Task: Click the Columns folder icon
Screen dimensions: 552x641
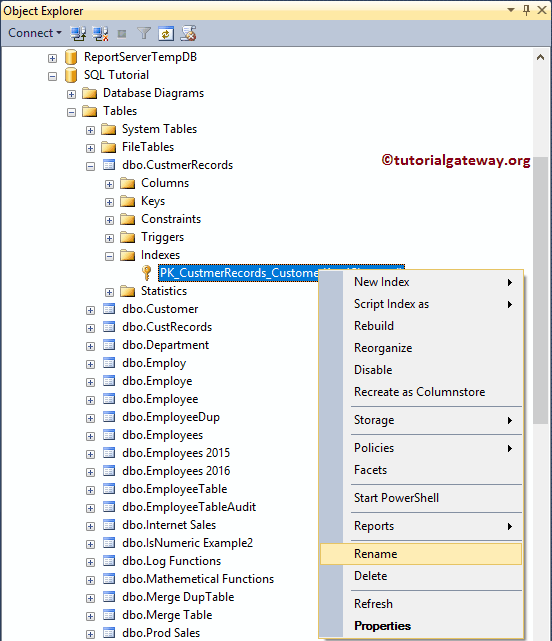Action: (x=128, y=183)
